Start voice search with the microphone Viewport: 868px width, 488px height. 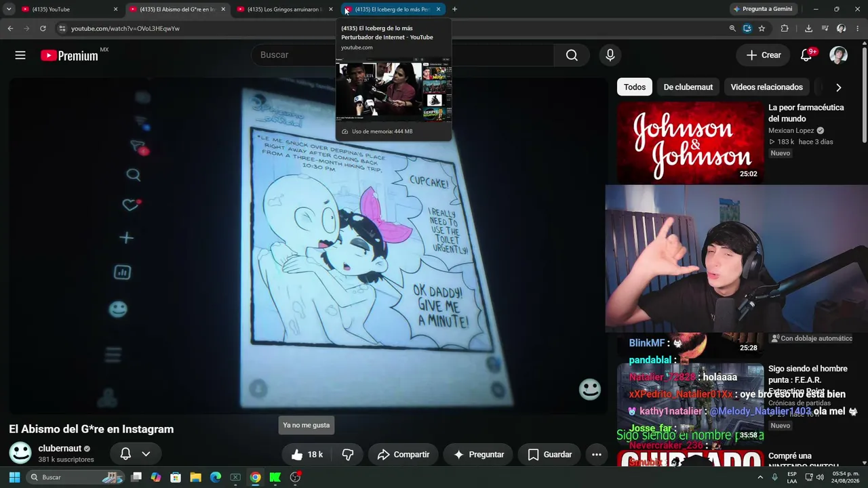click(610, 56)
